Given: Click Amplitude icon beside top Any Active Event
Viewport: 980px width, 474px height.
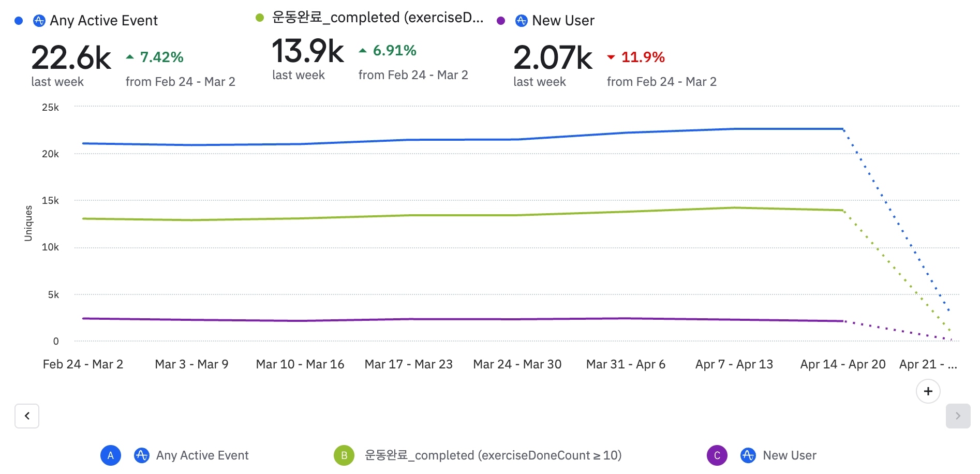Looking at the screenshot, I should (x=39, y=21).
